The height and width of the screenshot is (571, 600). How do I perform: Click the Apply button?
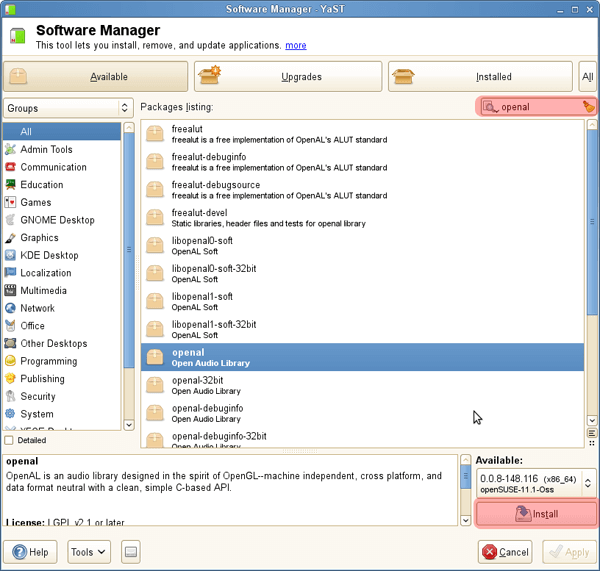tap(569, 552)
